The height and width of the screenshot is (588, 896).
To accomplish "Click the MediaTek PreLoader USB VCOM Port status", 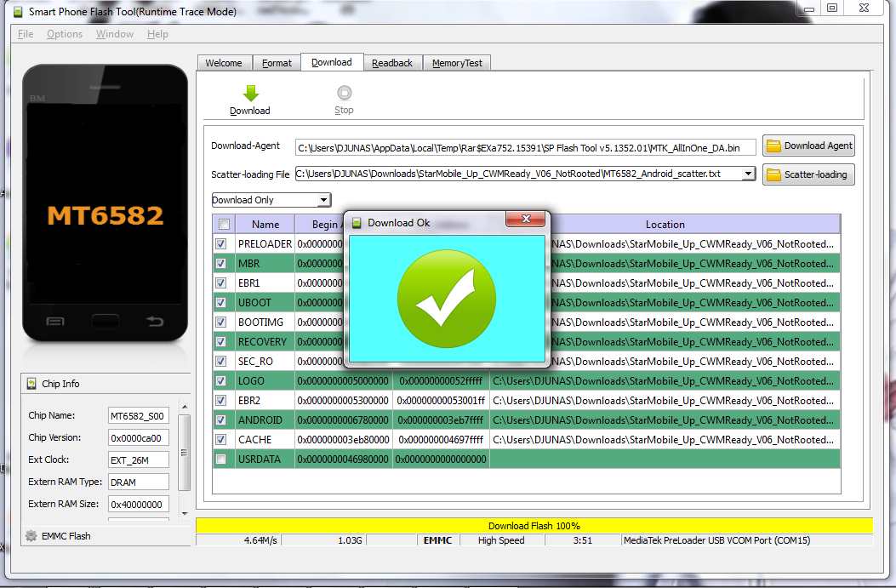I will pos(747,540).
